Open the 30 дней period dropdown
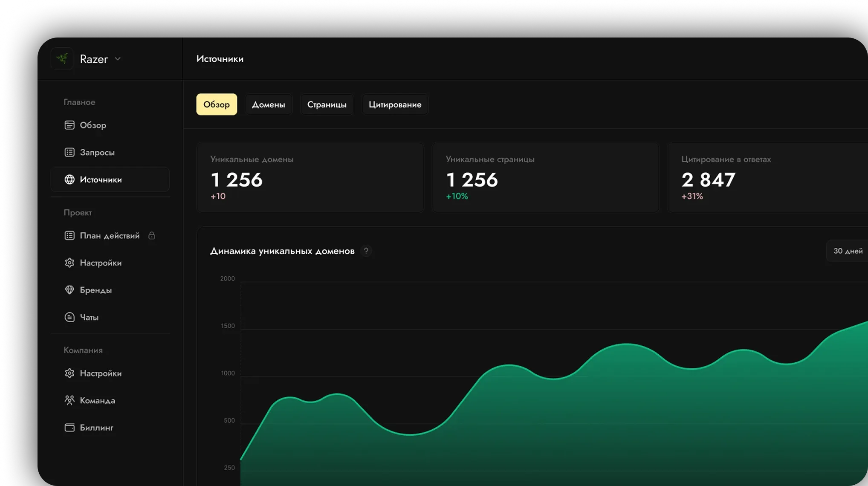This screenshot has height=486, width=868. coord(848,251)
